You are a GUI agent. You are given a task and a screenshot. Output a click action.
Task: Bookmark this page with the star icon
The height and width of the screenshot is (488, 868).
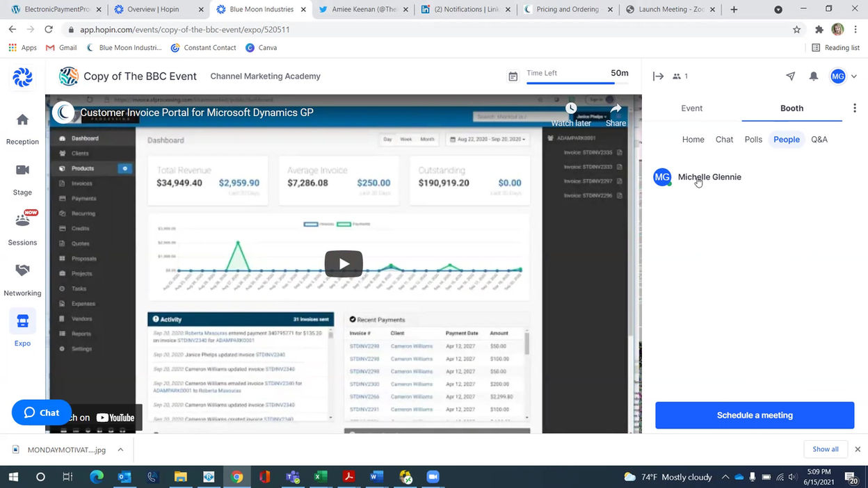(796, 30)
